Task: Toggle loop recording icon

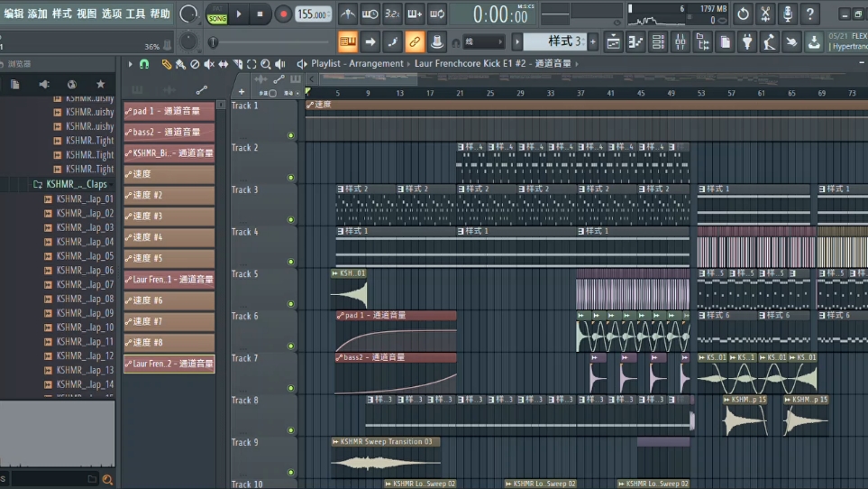Action: [437, 14]
